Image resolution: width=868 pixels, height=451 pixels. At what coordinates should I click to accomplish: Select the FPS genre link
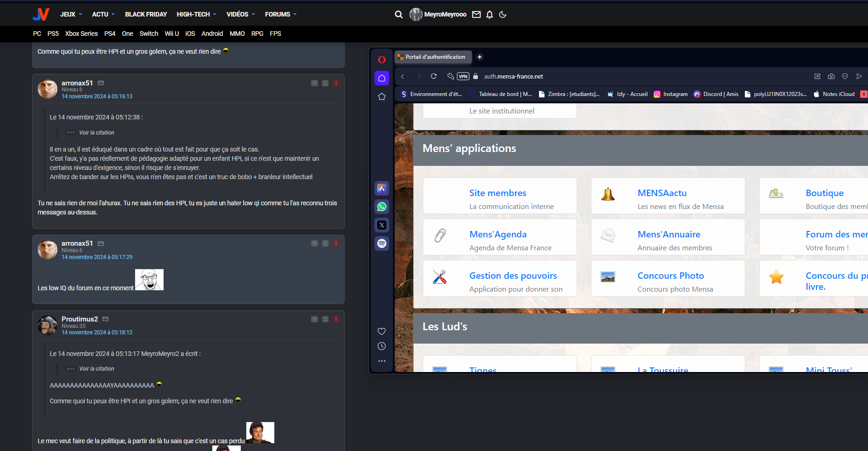tap(275, 34)
